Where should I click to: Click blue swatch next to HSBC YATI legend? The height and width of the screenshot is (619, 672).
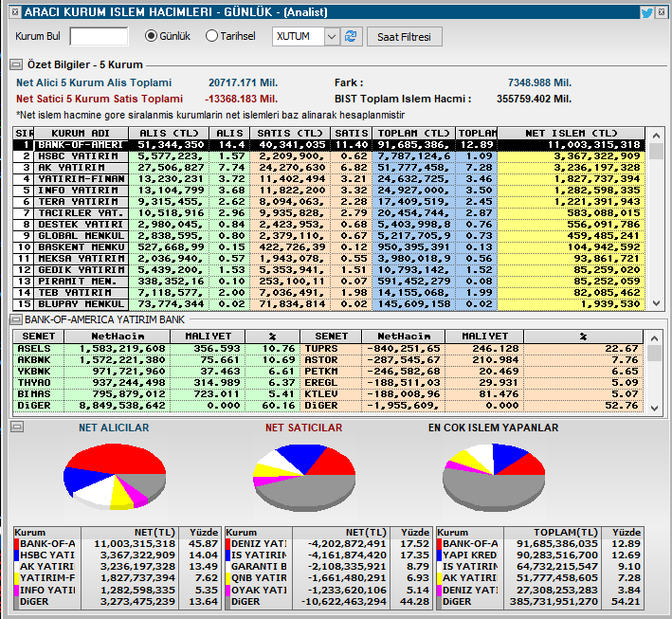[x=17, y=555]
